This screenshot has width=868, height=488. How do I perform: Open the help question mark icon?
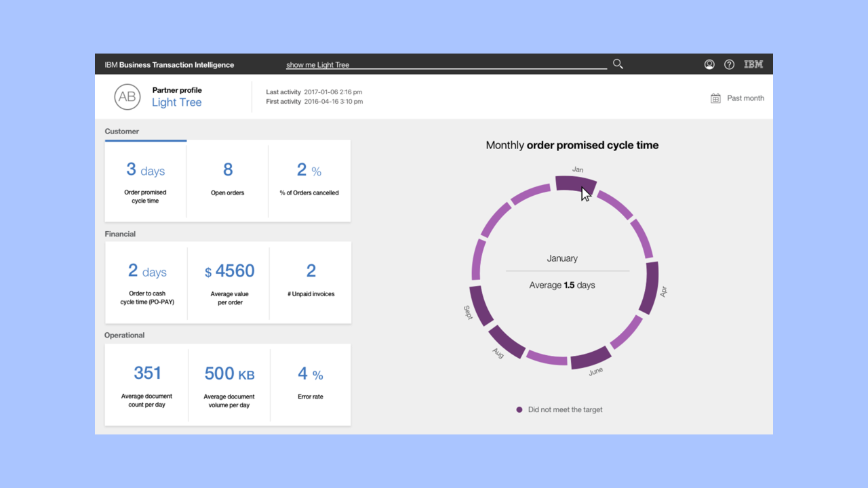point(730,64)
